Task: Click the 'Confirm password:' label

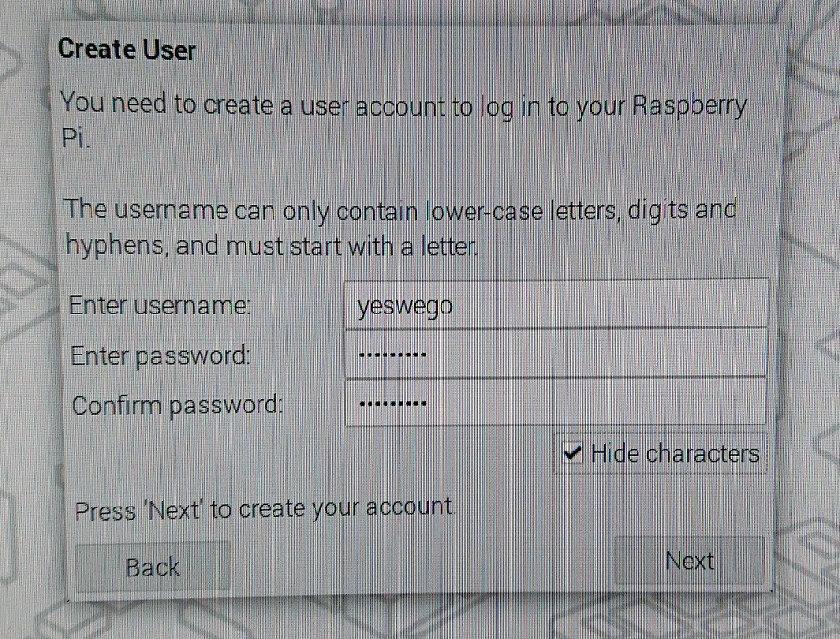Action: point(177,406)
